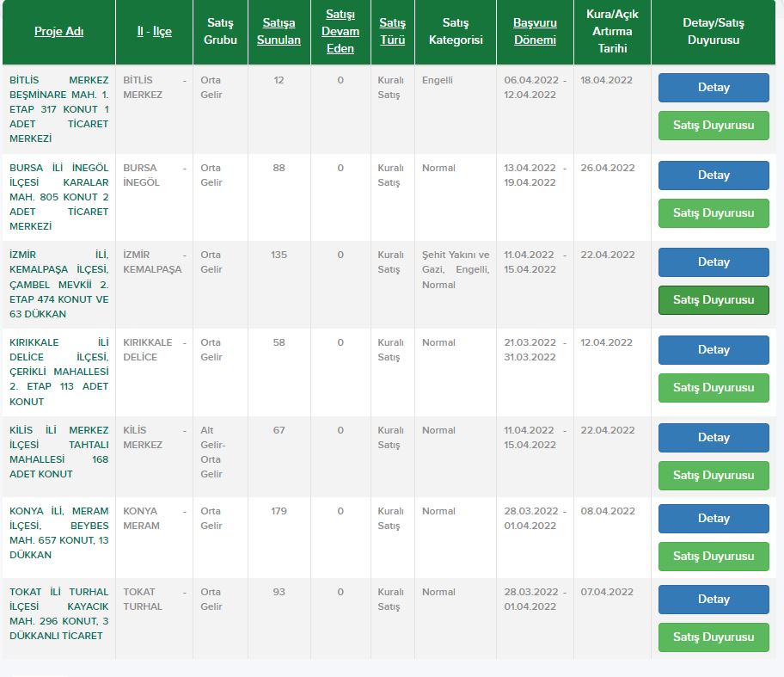Open Detay for Kırıkkale Delice project
Image resolution: width=784 pixels, height=677 pixels.
tap(714, 350)
